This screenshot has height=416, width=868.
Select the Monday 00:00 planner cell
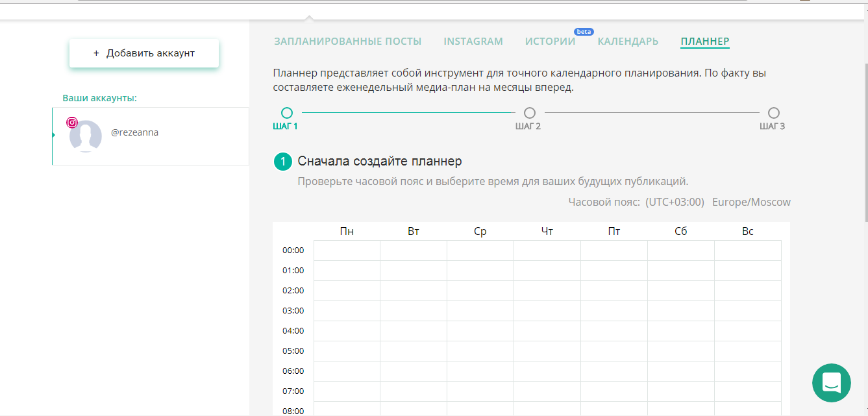(347, 250)
